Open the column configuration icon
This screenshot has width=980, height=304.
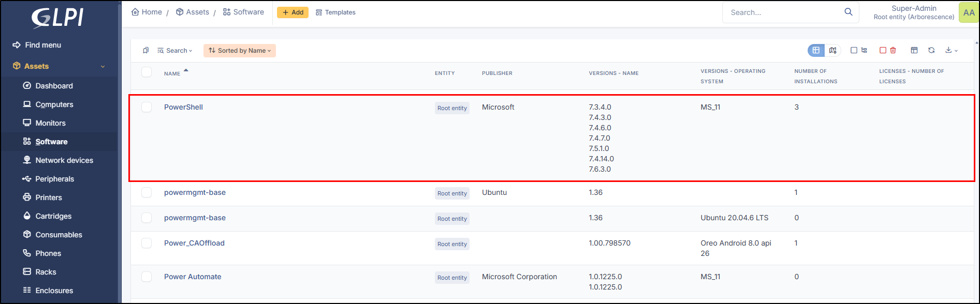click(914, 50)
